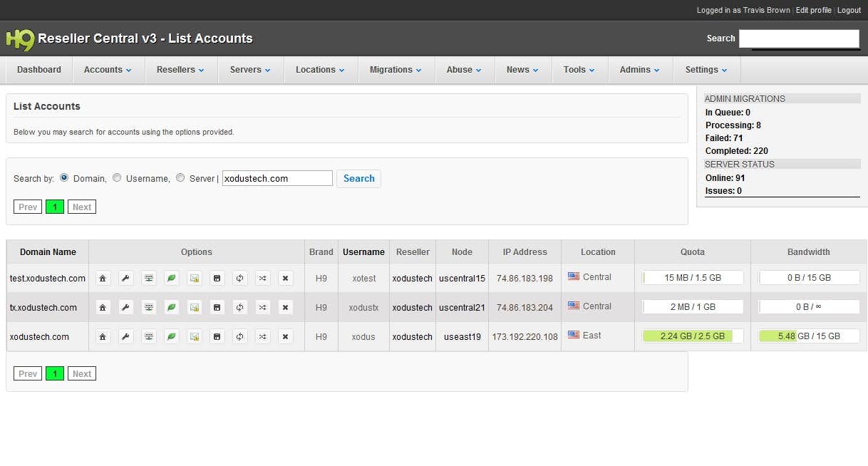Click the green leaf icon for xodustech.com

(171, 336)
